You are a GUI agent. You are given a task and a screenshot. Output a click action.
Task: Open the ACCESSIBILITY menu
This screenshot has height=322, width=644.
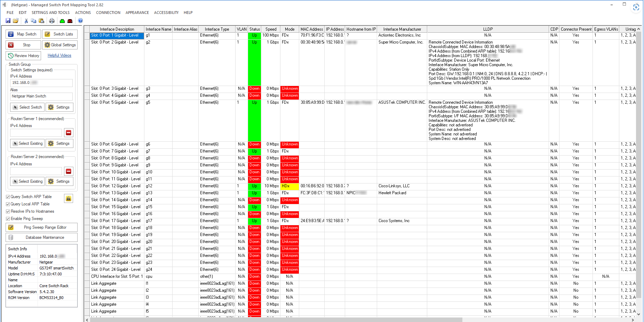tap(166, 13)
